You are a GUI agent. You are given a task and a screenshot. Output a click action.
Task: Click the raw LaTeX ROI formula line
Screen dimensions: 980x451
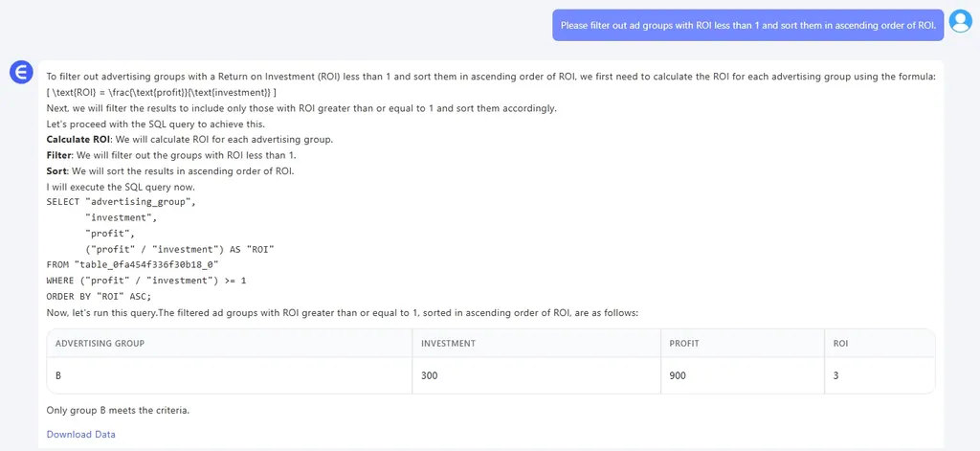(161, 92)
